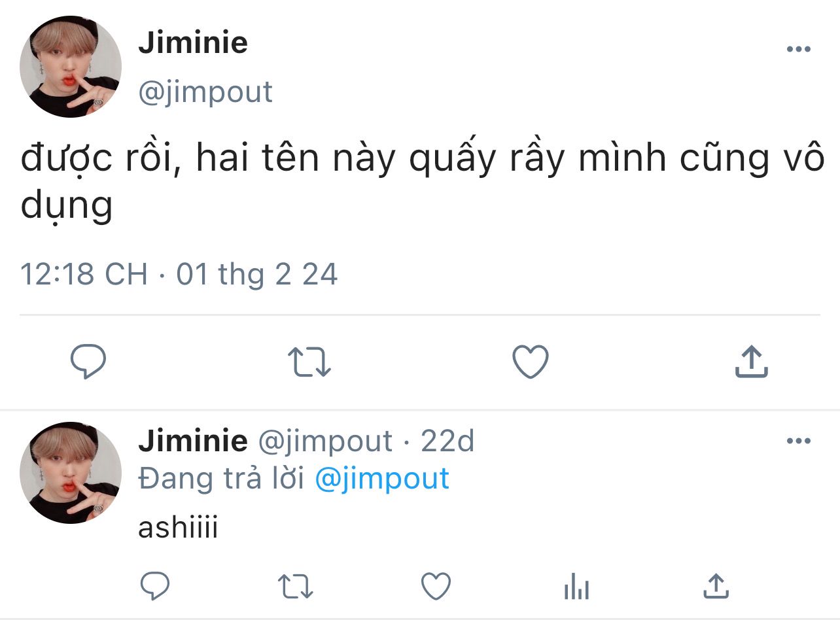
Task: View analytics of the "ashiiii" reply
Action: [576, 586]
